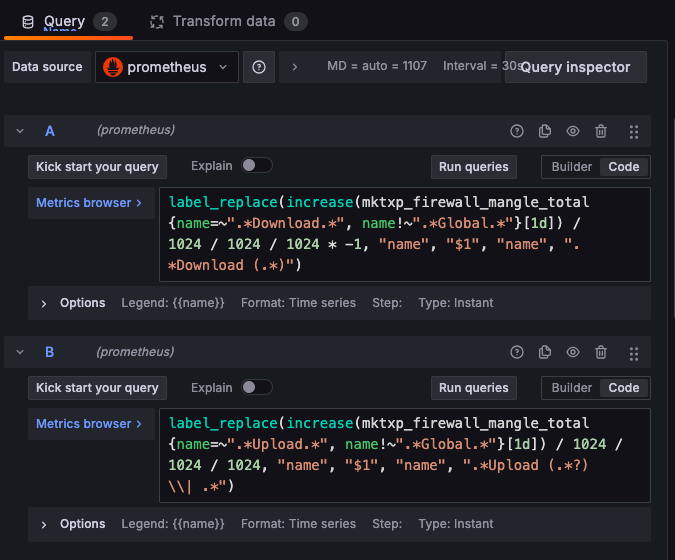This screenshot has height=560, width=675.
Task: Run queries from query B
Action: [474, 388]
